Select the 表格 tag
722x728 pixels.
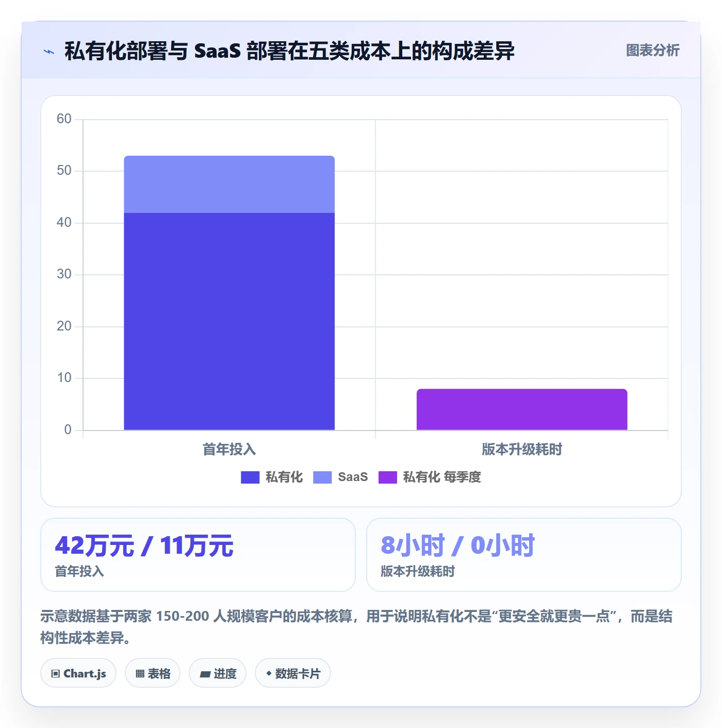click(x=153, y=673)
